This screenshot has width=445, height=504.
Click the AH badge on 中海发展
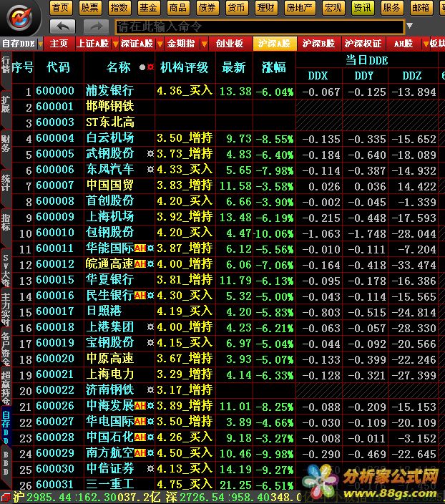pyautogui.click(x=140, y=406)
